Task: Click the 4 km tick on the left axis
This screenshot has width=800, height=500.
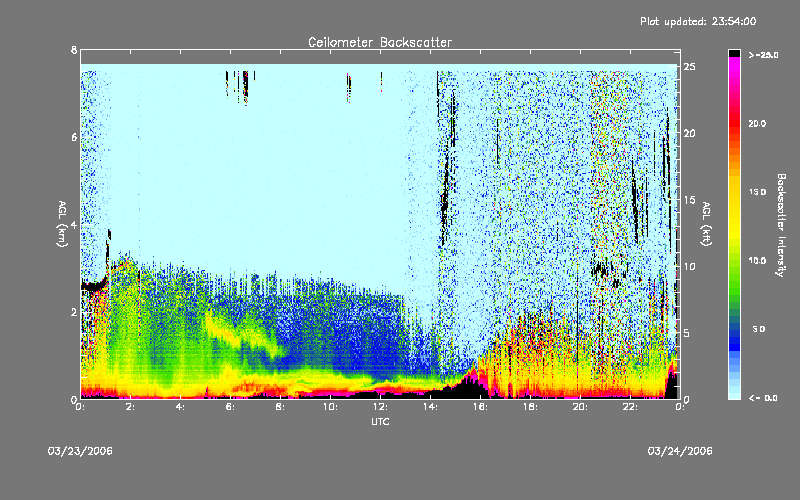Action: pyautogui.click(x=74, y=225)
